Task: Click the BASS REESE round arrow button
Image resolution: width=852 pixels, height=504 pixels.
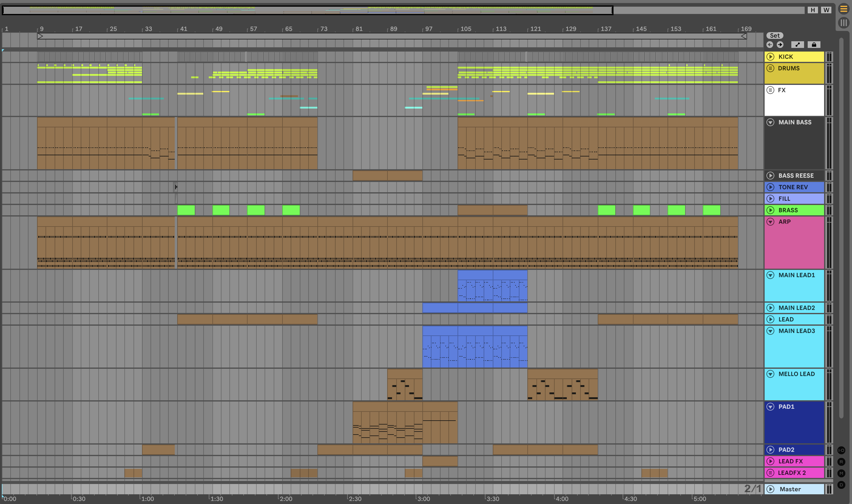Action: point(770,176)
